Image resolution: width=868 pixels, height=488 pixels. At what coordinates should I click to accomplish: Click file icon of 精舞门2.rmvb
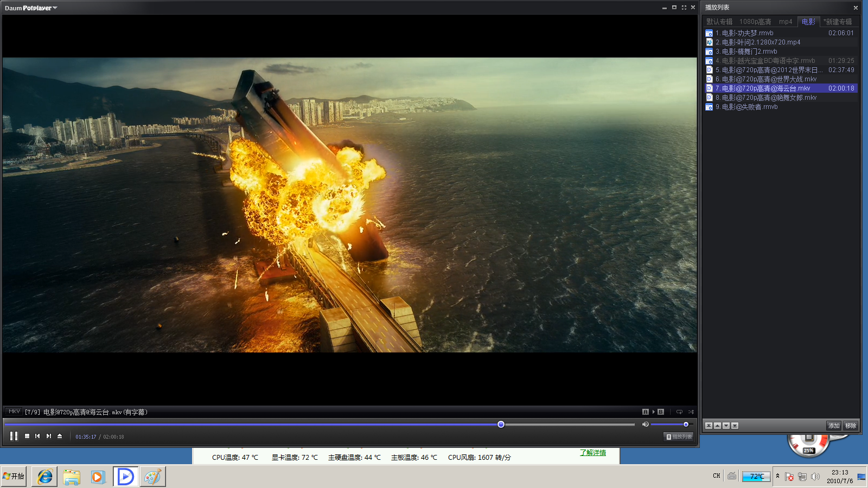709,52
